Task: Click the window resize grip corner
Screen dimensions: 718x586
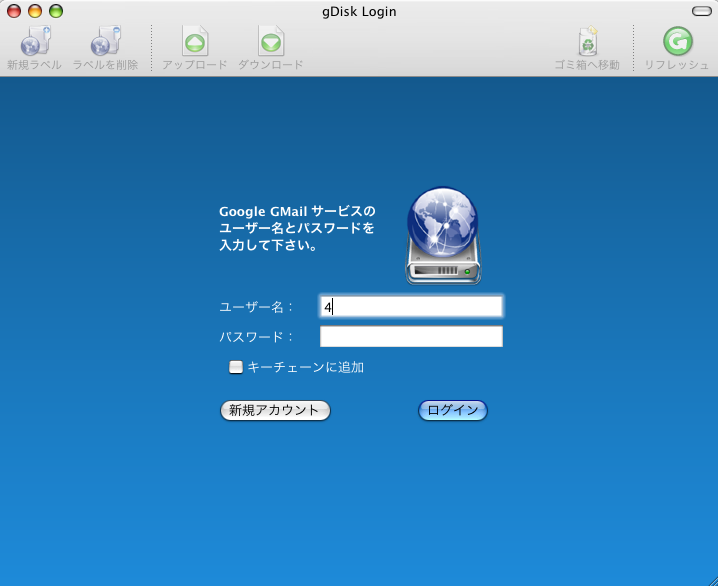Action: 712,580
